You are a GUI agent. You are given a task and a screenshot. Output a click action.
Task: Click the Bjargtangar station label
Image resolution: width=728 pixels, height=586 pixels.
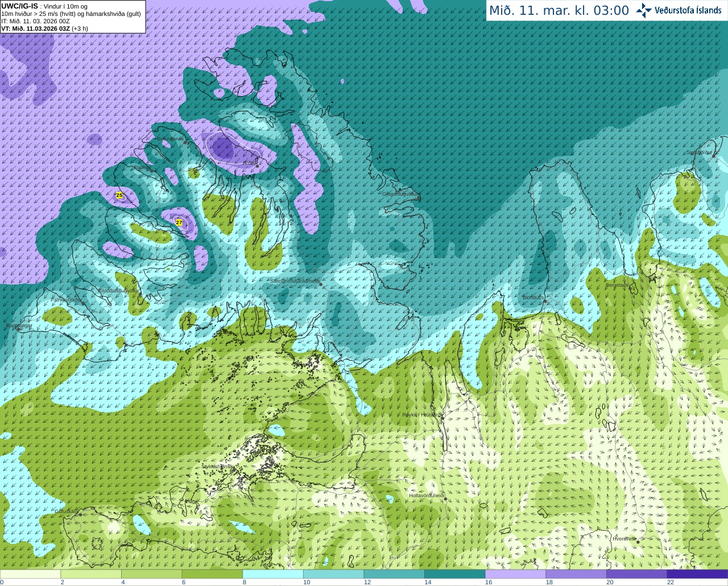click(19, 326)
